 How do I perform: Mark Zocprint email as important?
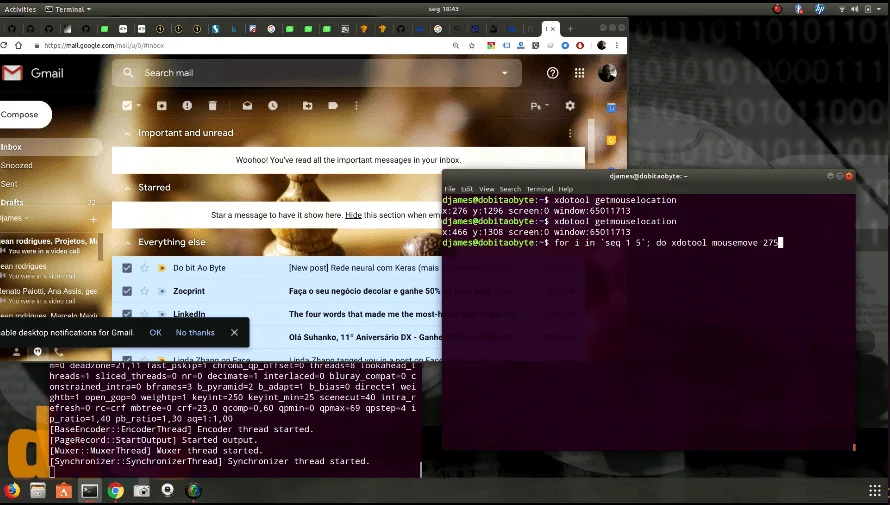pos(161,291)
